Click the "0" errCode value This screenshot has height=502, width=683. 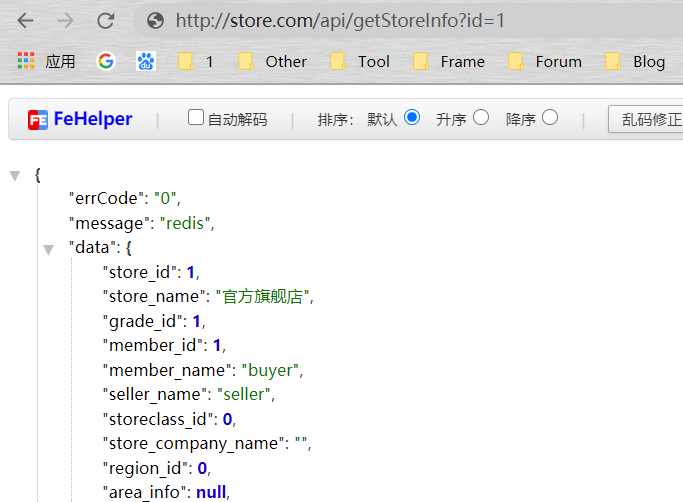click(166, 198)
